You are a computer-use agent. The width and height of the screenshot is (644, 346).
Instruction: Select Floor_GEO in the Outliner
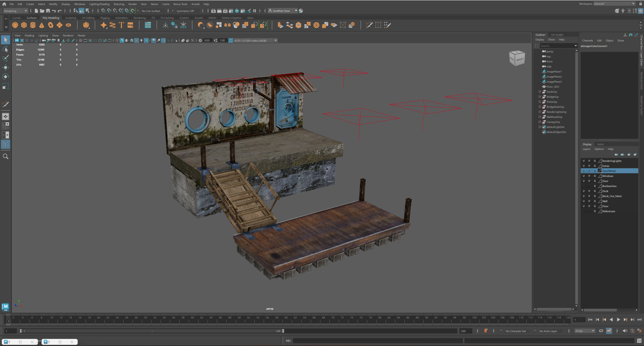[x=553, y=87]
